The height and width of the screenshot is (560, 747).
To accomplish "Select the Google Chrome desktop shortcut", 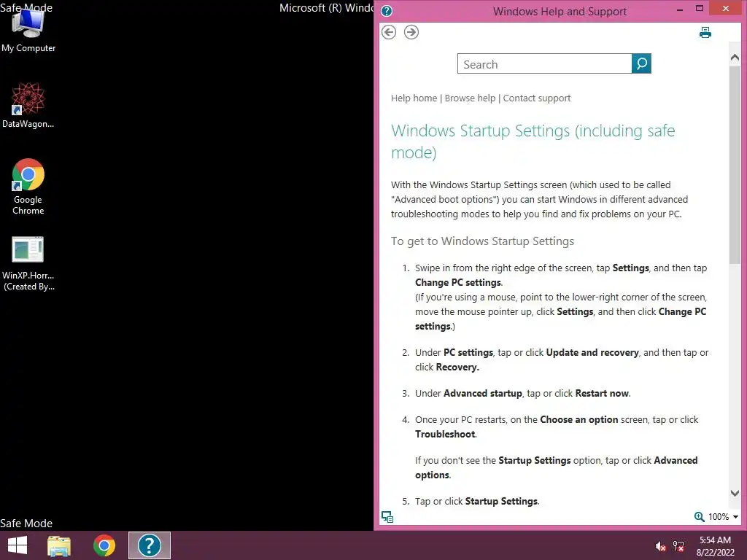I will tap(28, 187).
